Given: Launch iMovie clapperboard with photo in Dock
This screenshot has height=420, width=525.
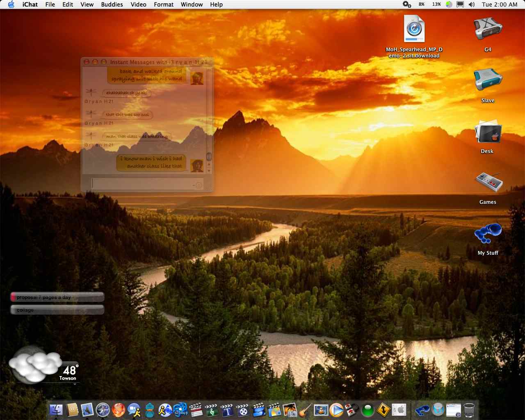Looking at the screenshot, I should 274,409.
